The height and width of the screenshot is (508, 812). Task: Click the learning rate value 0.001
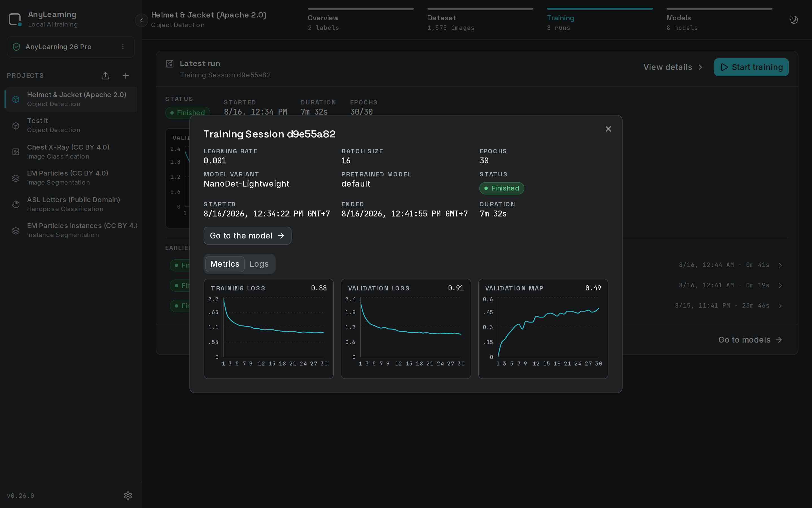215,161
